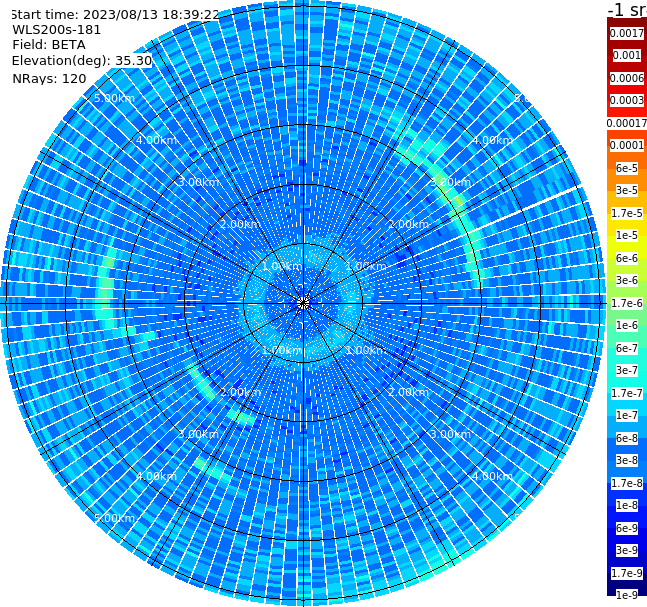Select the 0.001 colorbar tick label
Image resolution: width=647 pixels, height=607 pixels.
[627, 55]
